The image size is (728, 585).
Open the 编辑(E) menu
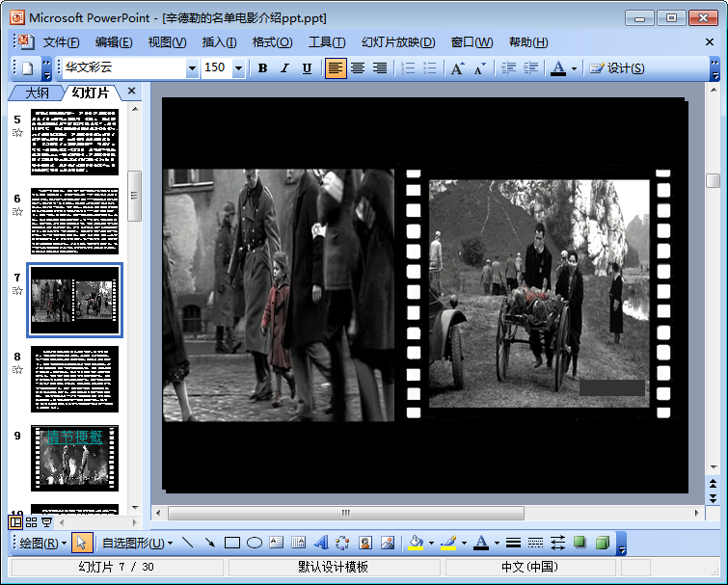114,42
